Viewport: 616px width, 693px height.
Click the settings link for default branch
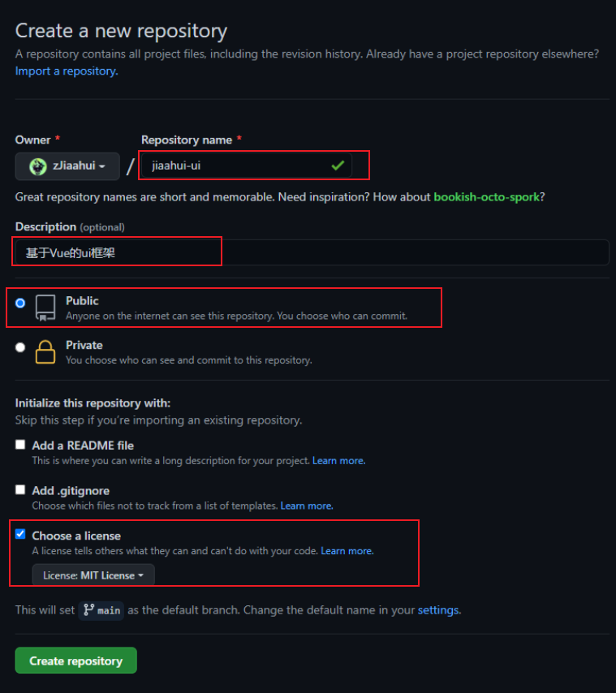pos(439,610)
